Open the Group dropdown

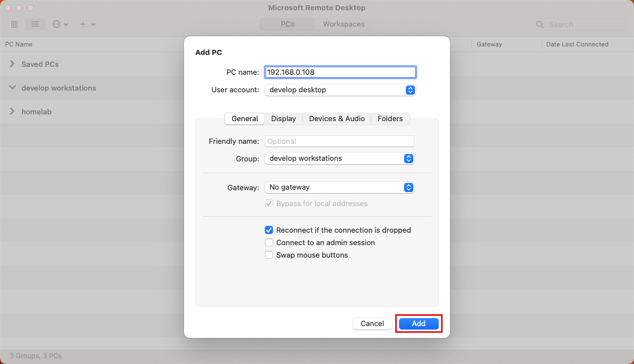click(x=339, y=159)
